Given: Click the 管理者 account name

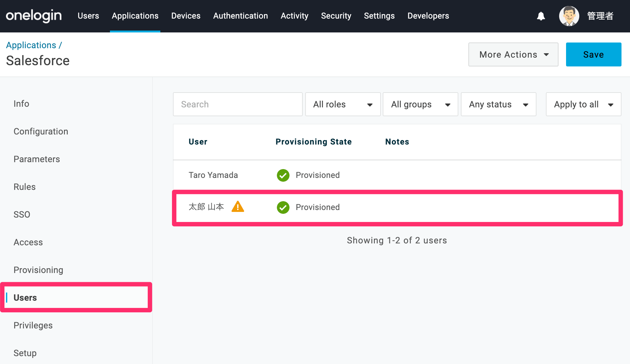Looking at the screenshot, I should [x=600, y=16].
